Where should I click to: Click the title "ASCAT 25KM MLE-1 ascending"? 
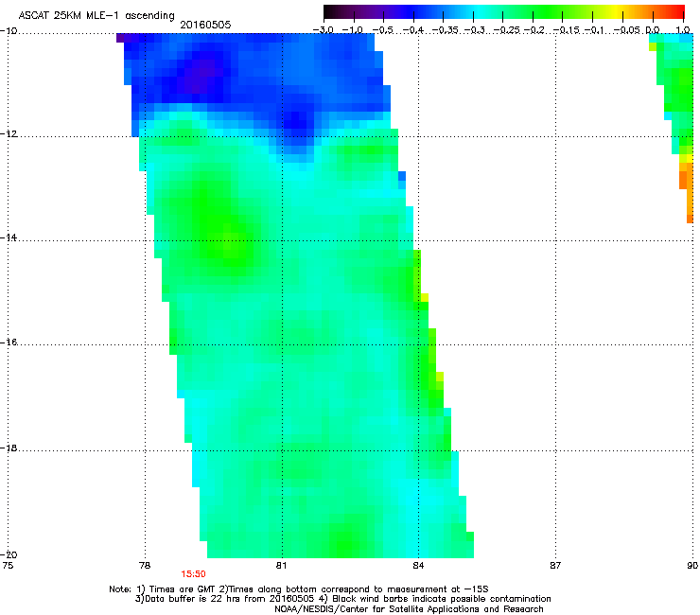point(96,15)
